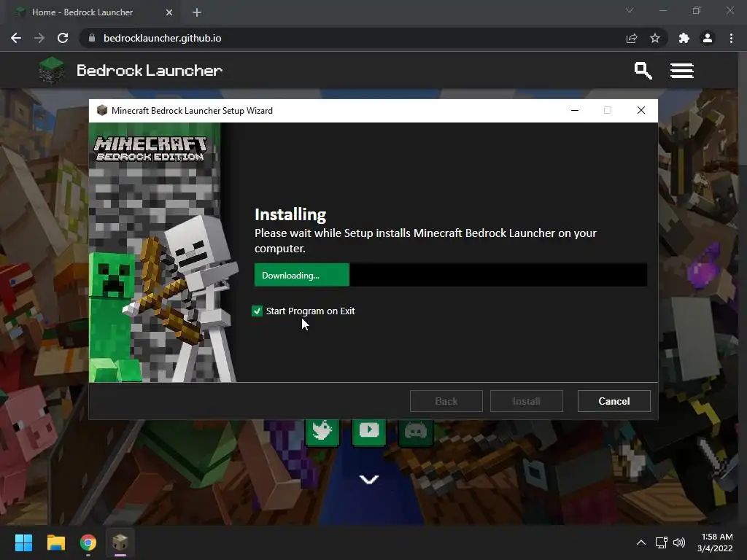The height and width of the screenshot is (560, 747).
Task: Click Minecraft installer icon in taskbar
Action: point(120,542)
